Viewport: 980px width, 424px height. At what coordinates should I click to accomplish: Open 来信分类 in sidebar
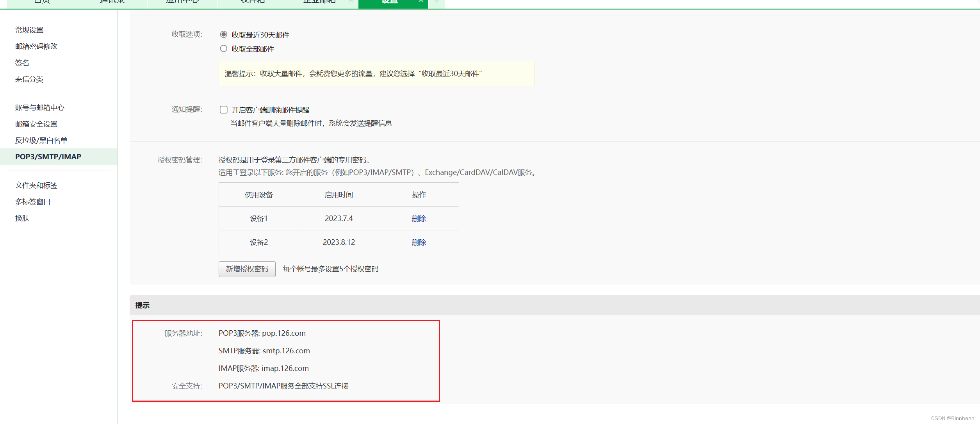(x=29, y=79)
